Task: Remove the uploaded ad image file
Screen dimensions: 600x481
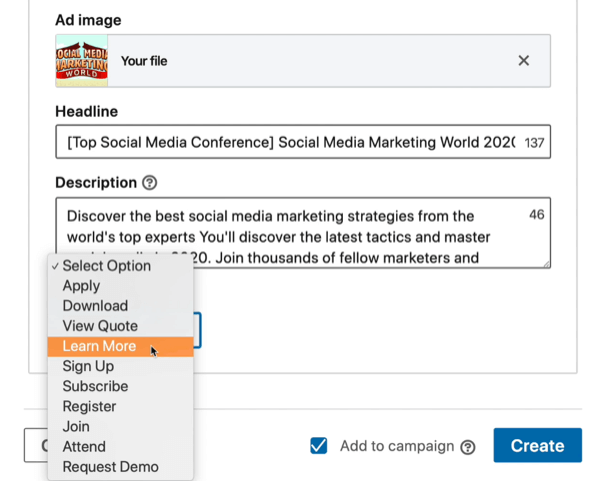Action: pyautogui.click(x=523, y=60)
